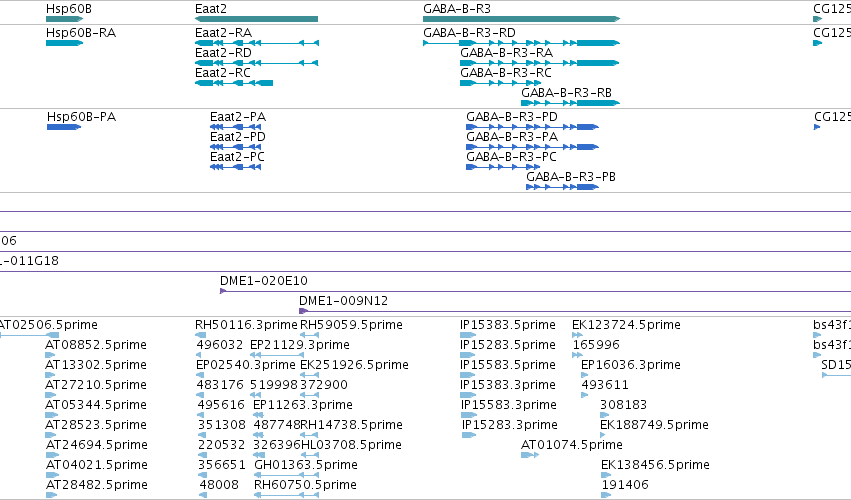Select the 372900 EST label
This screenshot has width=851, height=500.
pyautogui.click(x=324, y=385)
